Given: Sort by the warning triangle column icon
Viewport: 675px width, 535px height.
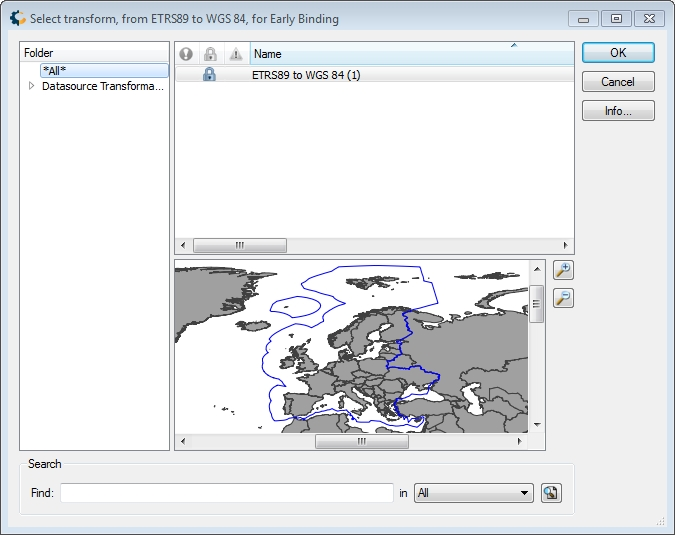Looking at the screenshot, I should point(236,54).
